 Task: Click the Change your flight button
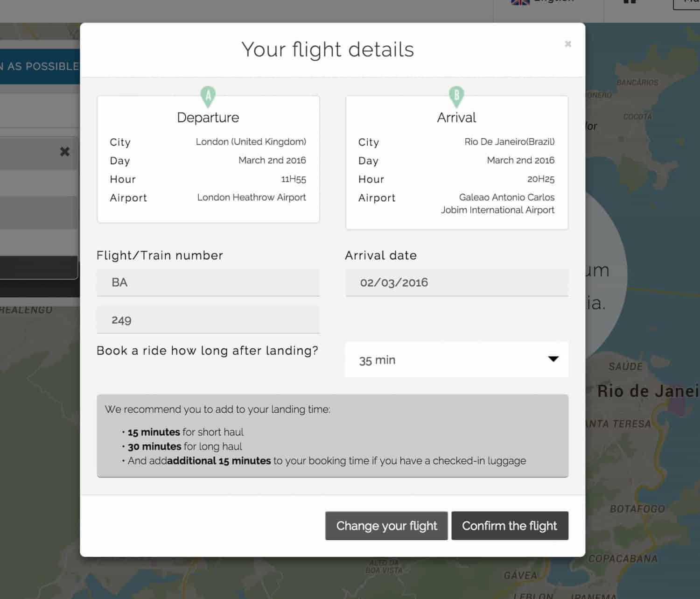pyautogui.click(x=386, y=526)
